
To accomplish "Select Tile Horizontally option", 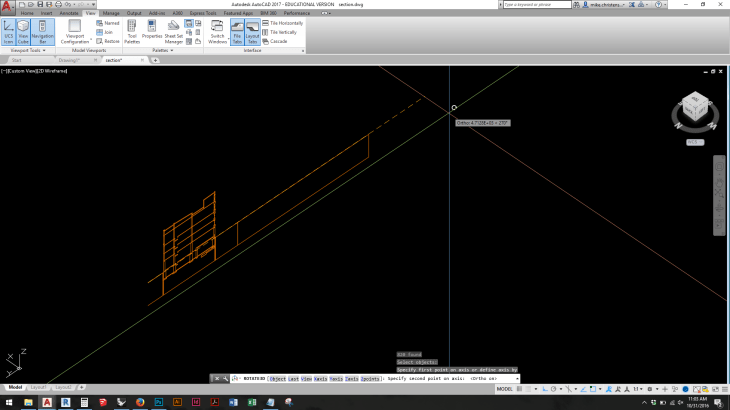I will pyautogui.click(x=284, y=23).
